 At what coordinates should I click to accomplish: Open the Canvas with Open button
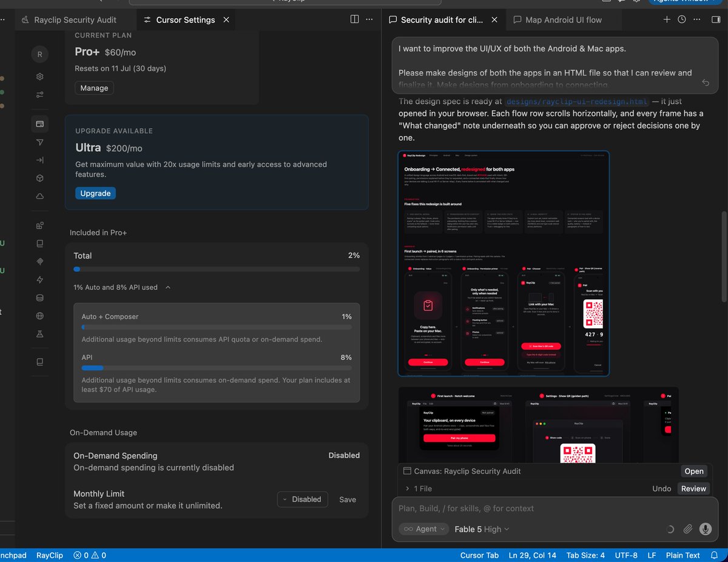click(x=694, y=471)
